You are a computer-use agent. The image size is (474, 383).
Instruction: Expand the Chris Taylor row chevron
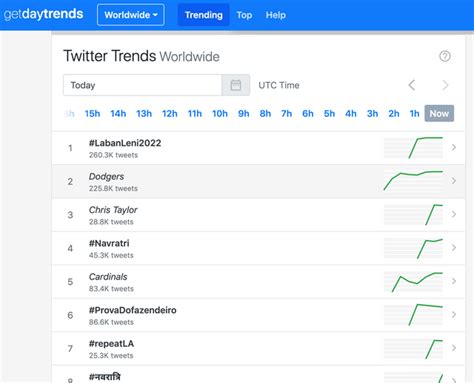(454, 214)
